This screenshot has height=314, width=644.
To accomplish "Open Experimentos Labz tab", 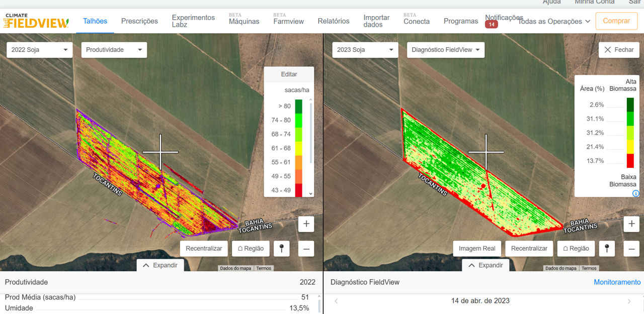I will pos(193,21).
